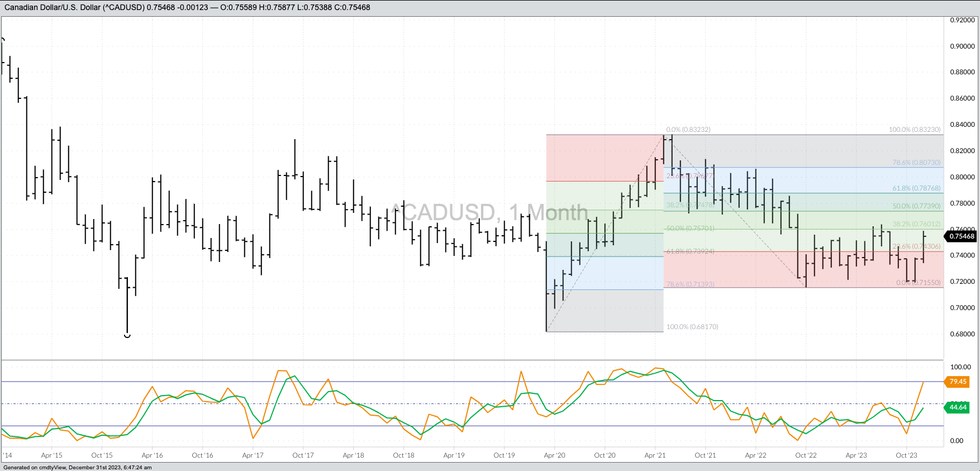Click the Apr '20 date on time axis
Image resolution: width=980 pixels, height=471 pixels.
tap(554, 455)
